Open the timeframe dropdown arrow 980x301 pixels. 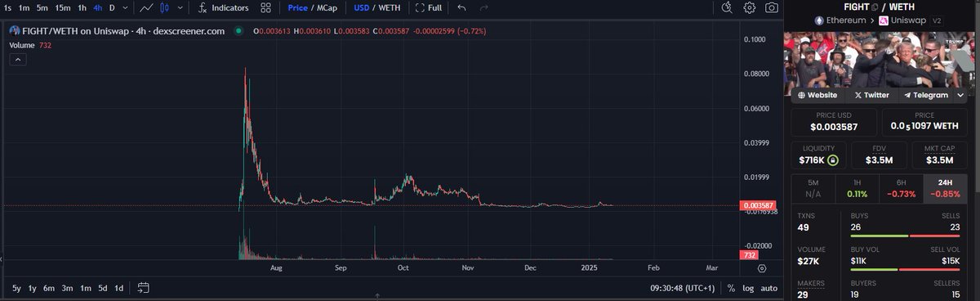click(125, 7)
